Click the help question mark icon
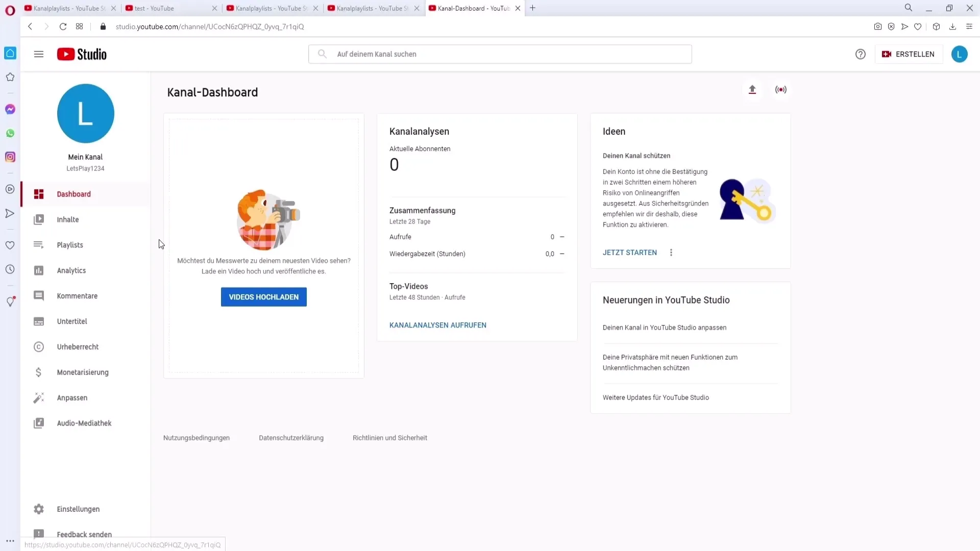980x551 pixels. [x=861, y=54]
